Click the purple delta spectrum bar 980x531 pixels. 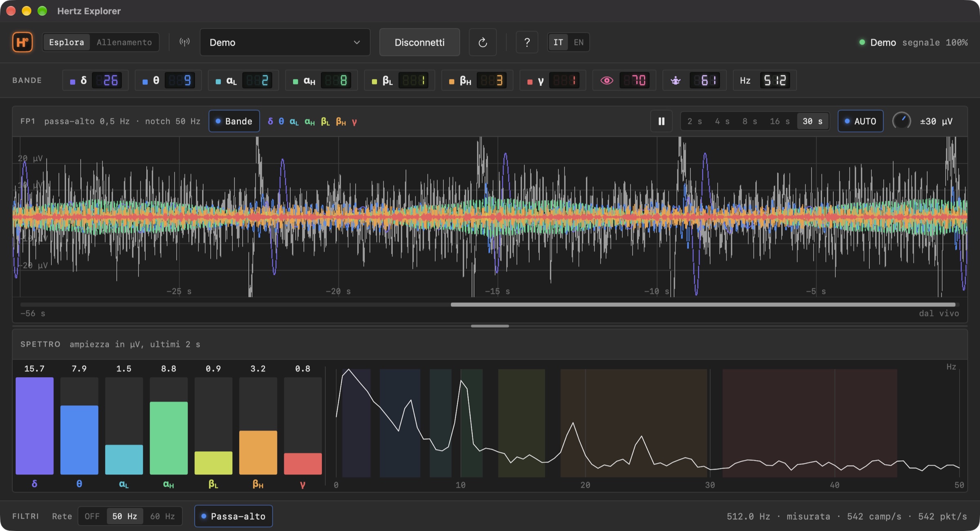tap(34, 426)
